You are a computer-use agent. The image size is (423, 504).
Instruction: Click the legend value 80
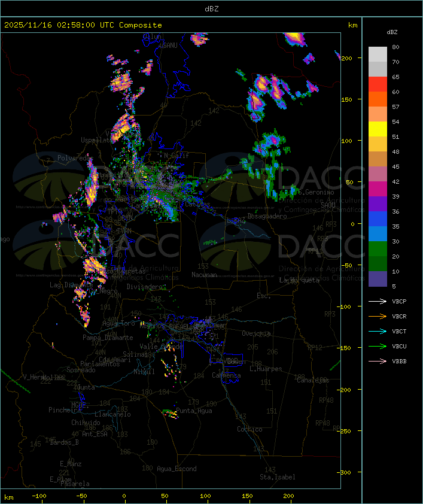tap(395, 47)
